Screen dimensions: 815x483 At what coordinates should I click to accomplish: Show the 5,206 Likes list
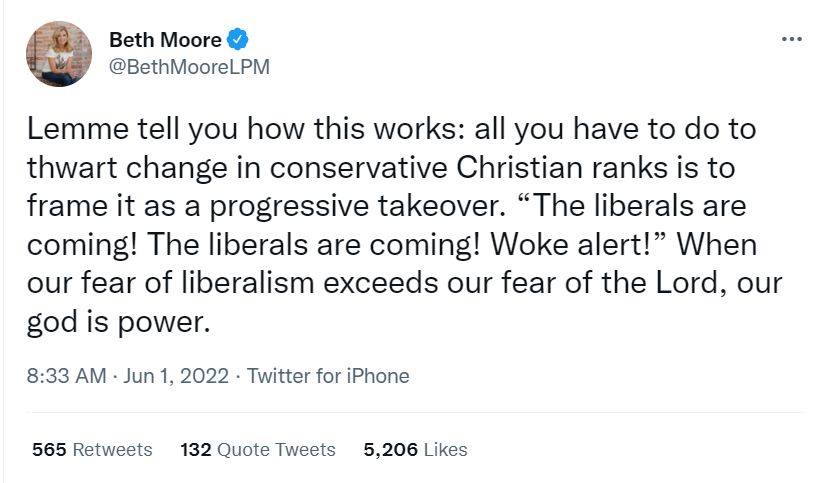(415, 449)
